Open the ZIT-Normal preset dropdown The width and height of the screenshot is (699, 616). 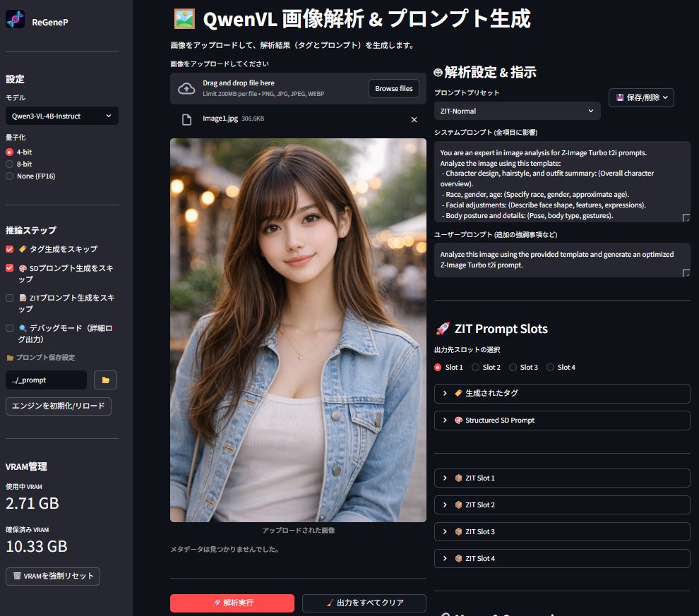click(517, 111)
